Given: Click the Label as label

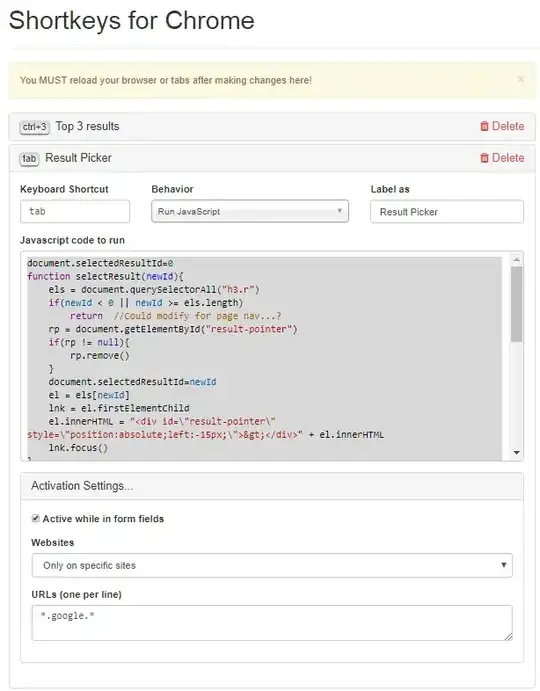Looking at the screenshot, I should 390,189.
